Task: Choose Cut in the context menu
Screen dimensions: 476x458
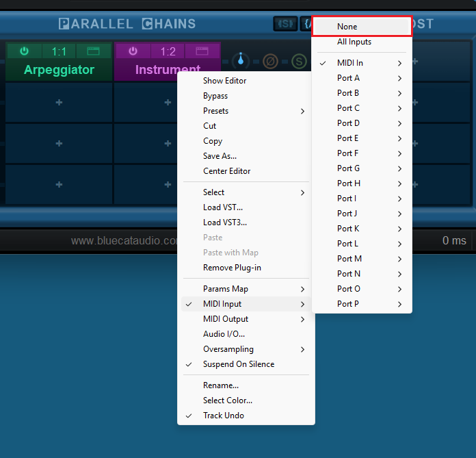Action: (x=246, y=126)
